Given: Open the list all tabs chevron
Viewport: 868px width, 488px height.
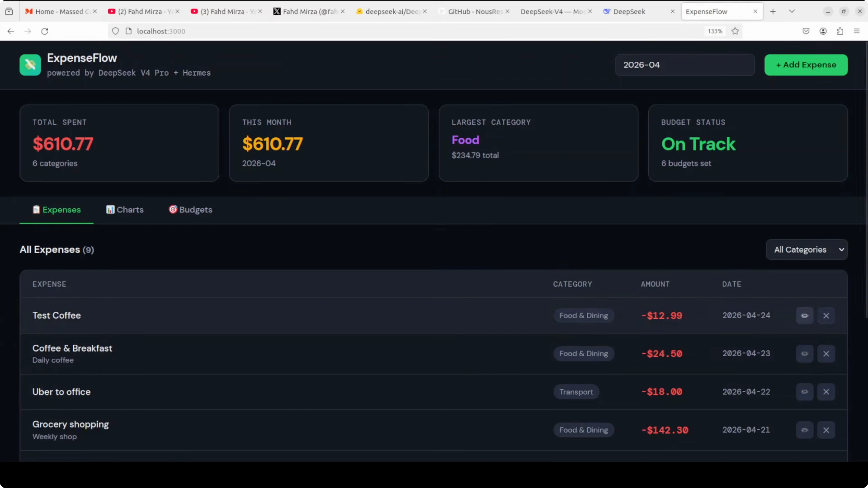Looking at the screenshot, I should pyautogui.click(x=792, y=12).
